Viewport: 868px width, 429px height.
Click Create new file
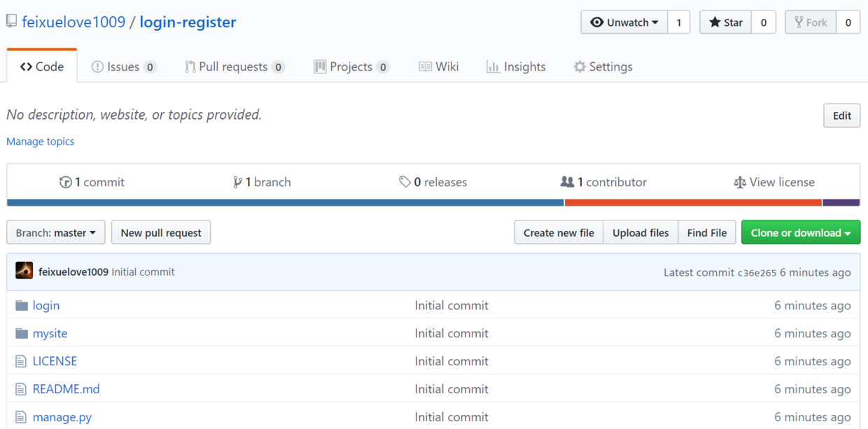tap(559, 232)
